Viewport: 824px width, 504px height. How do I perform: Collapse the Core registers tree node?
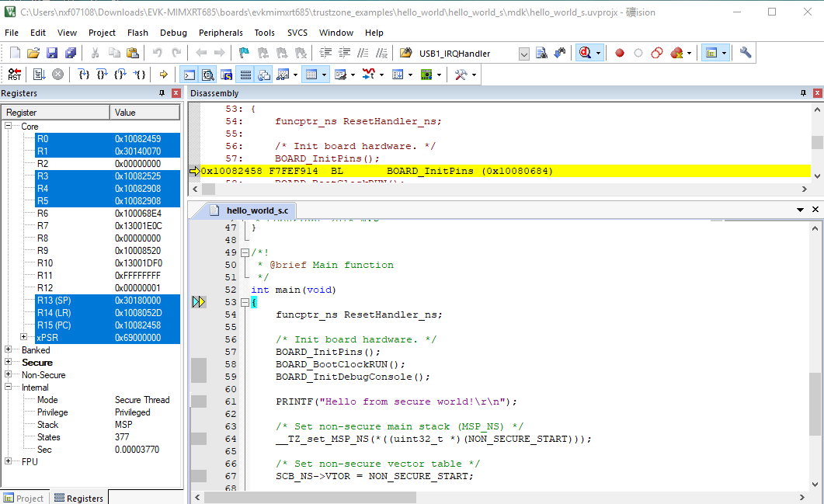coord(9,127)
